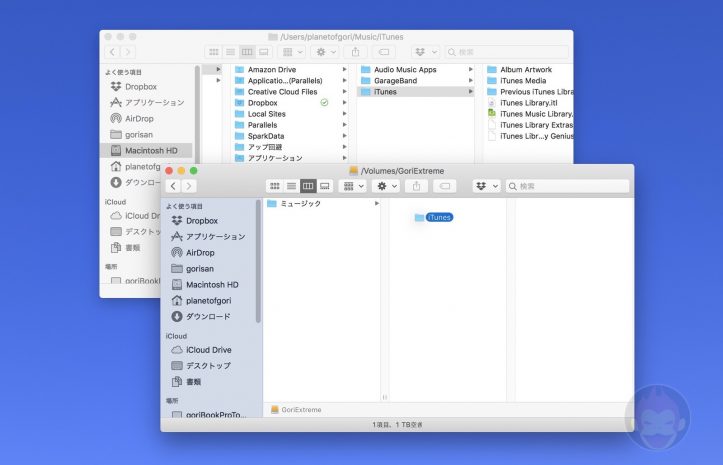Open Dropbox in the front window sidebar
Screen dimensions: 723x465
201,221
